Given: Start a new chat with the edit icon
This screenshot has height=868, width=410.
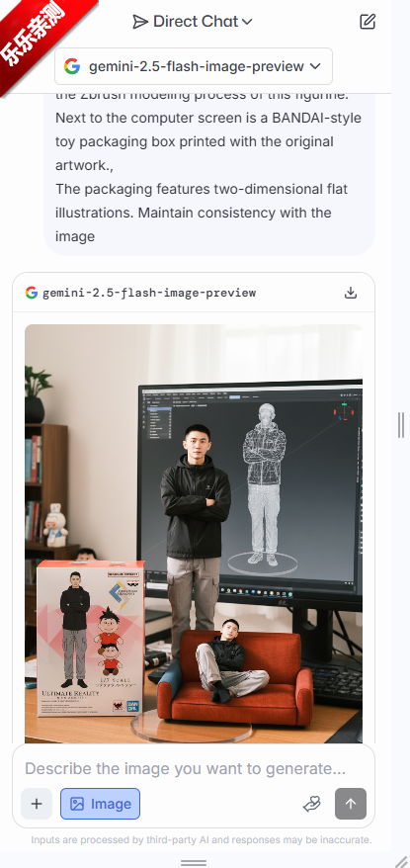Looking at the screenshot, I should (368, 22).
